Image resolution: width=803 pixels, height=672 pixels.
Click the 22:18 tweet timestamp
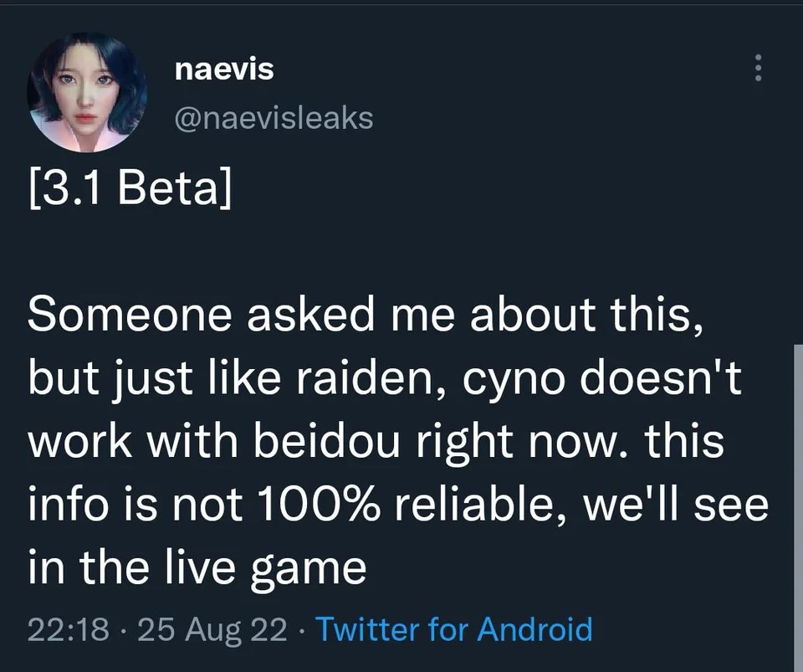(67, 628)
